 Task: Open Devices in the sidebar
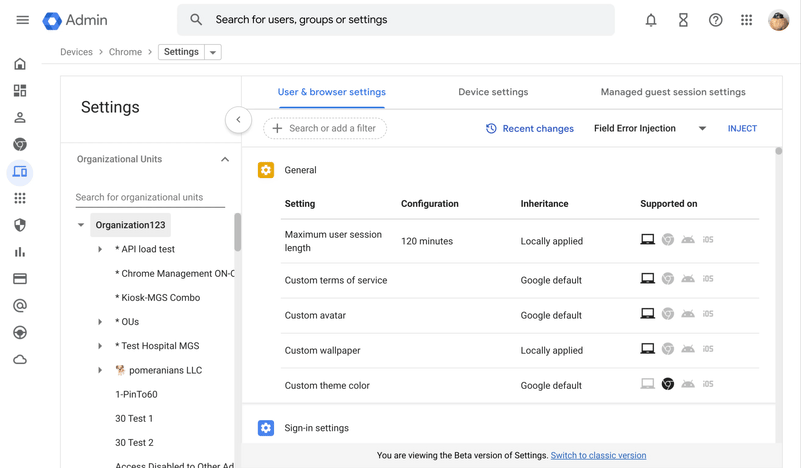pyautogui.click(x=20, y=172)
